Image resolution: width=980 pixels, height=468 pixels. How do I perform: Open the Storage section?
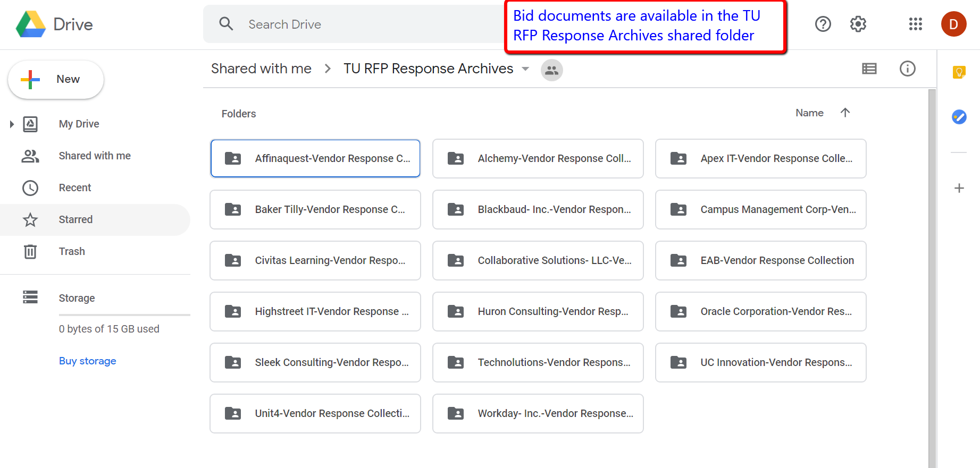[x=77, y=298]
